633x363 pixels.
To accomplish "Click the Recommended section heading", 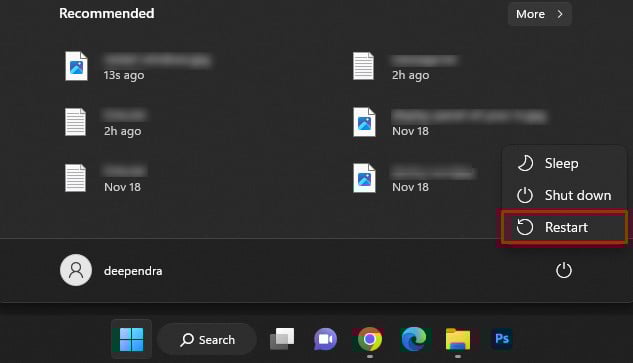I will (x=107, y=13).
